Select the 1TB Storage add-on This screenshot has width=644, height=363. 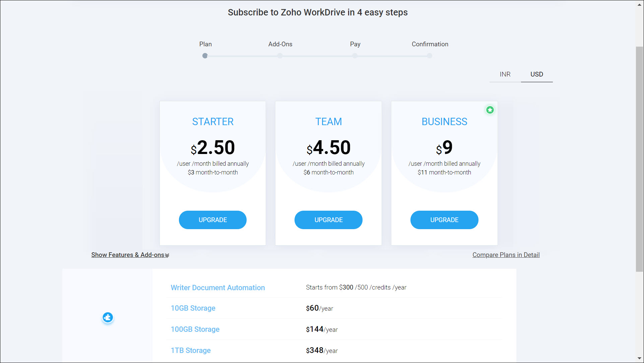pyautogui.click(x=191, y=351)
